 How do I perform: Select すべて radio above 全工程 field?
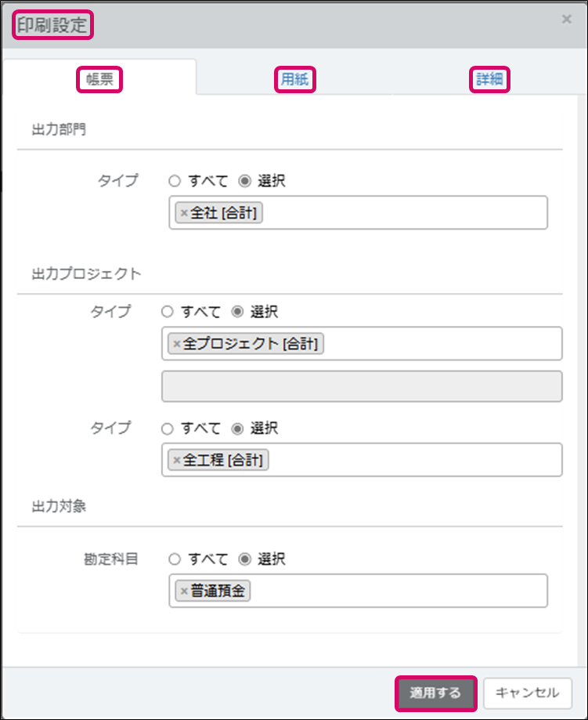[167, 429]
